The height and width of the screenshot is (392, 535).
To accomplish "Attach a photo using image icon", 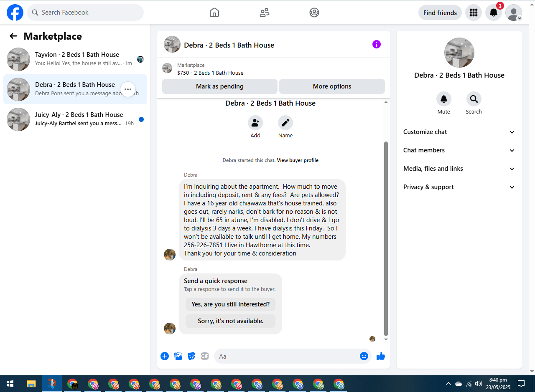I will point(178,356).
